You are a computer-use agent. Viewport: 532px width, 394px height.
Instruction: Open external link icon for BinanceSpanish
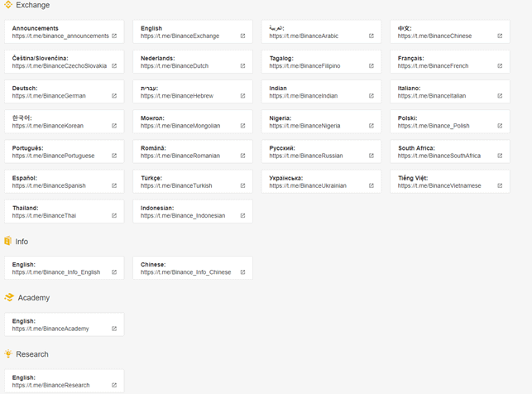coord(114,185)
